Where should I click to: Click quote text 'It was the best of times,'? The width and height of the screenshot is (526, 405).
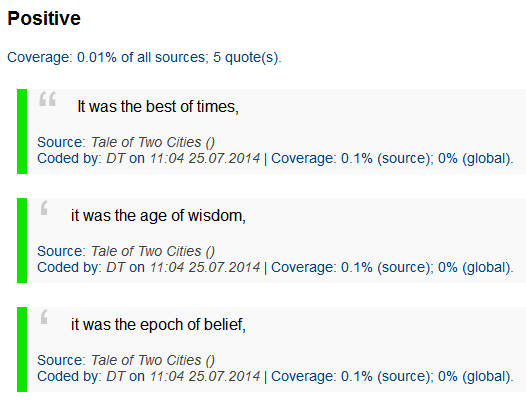click(x=158, y=107)
